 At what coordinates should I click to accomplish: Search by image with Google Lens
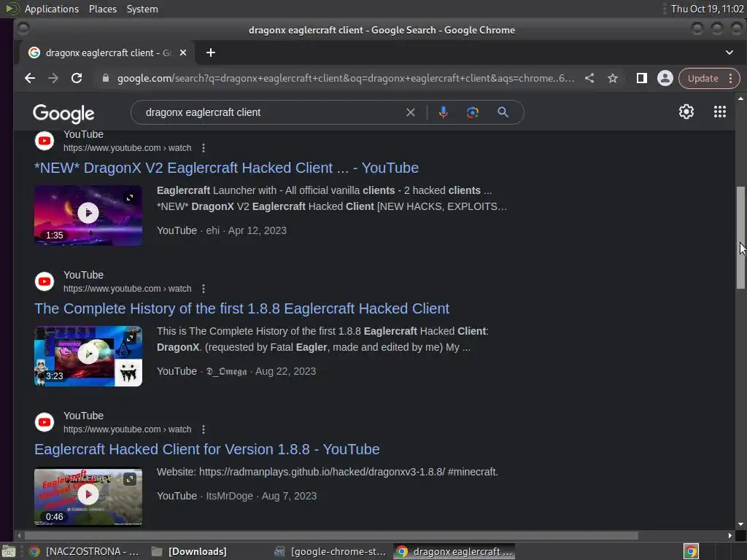[473, 112]
